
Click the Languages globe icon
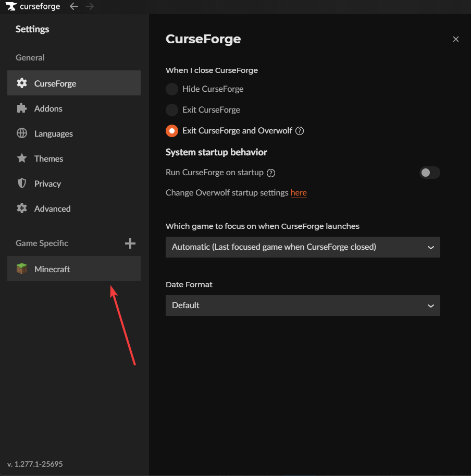click(22, 133)
